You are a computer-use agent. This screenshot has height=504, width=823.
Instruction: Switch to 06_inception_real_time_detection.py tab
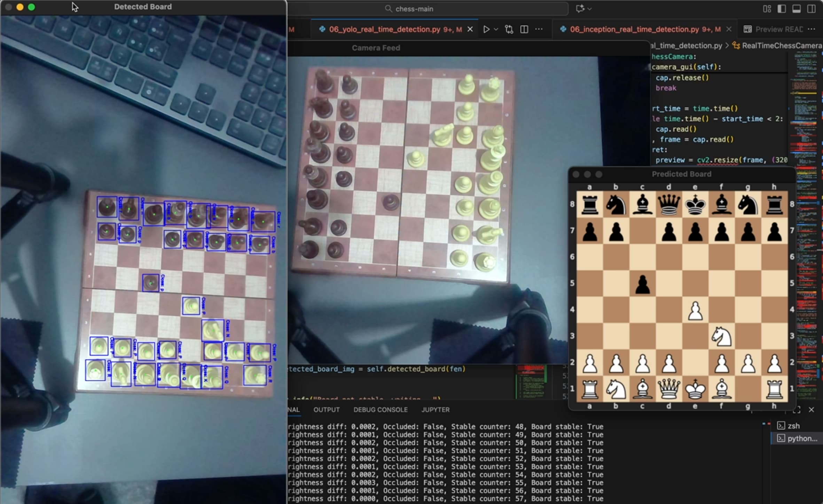(634, 29)
